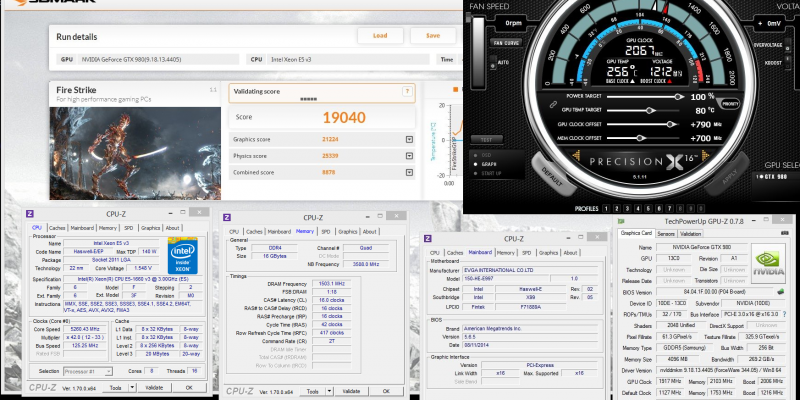The image size is (800, 400).
Task: Switch to Validation tab in GPU-Z
Action: click(691, 234)
